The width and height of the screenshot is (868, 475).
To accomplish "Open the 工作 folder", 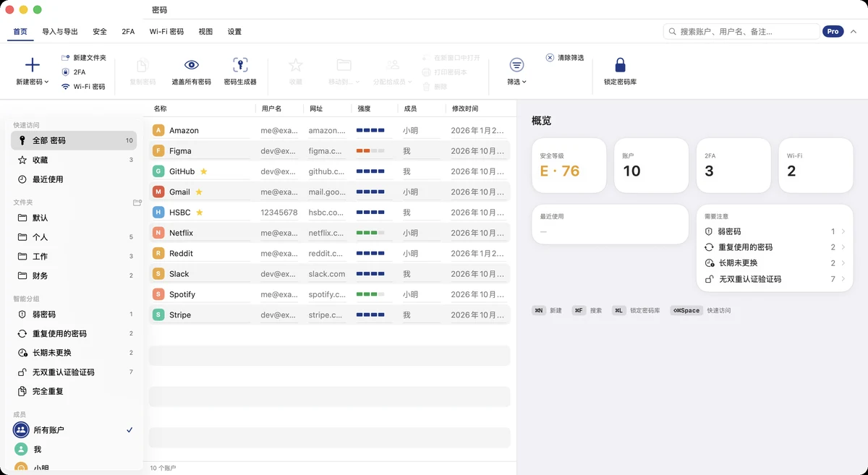I will point(74,257).
